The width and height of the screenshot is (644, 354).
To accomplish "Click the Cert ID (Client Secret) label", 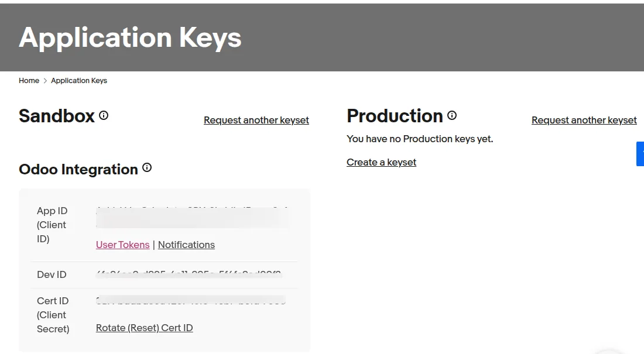I will tap(53, 315).
